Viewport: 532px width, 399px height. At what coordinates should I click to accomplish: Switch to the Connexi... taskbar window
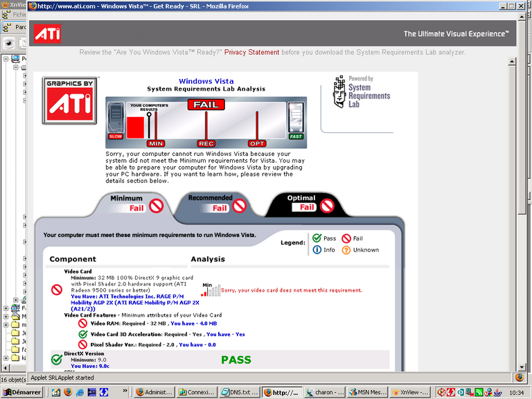pos(197,392)
